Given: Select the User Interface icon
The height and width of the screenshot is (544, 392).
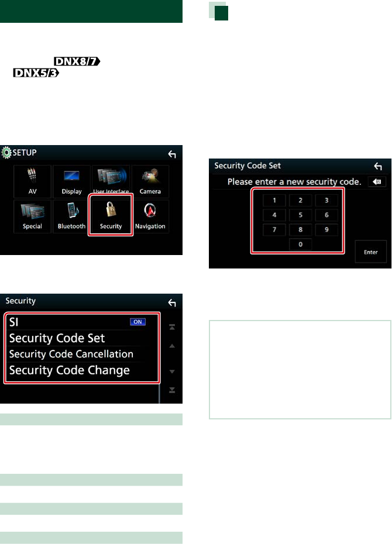Looking at the screenshot, I should coord(111,180).
